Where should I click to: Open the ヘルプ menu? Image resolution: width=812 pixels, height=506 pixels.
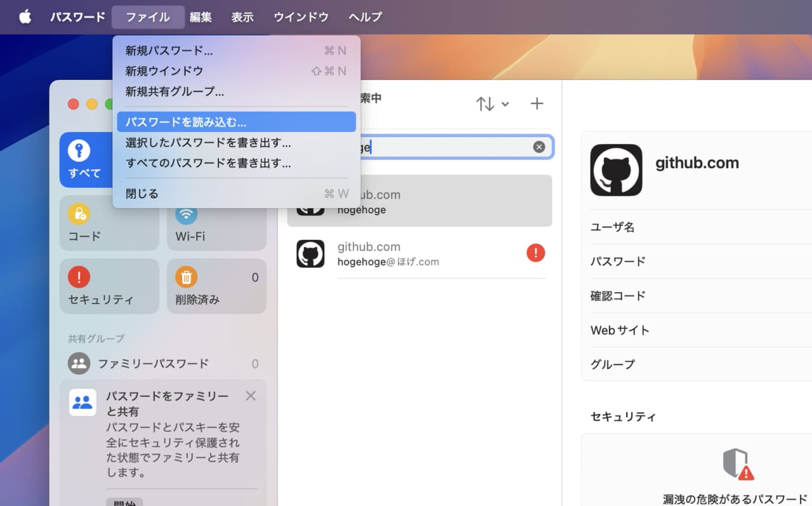[x=365, y=17]
